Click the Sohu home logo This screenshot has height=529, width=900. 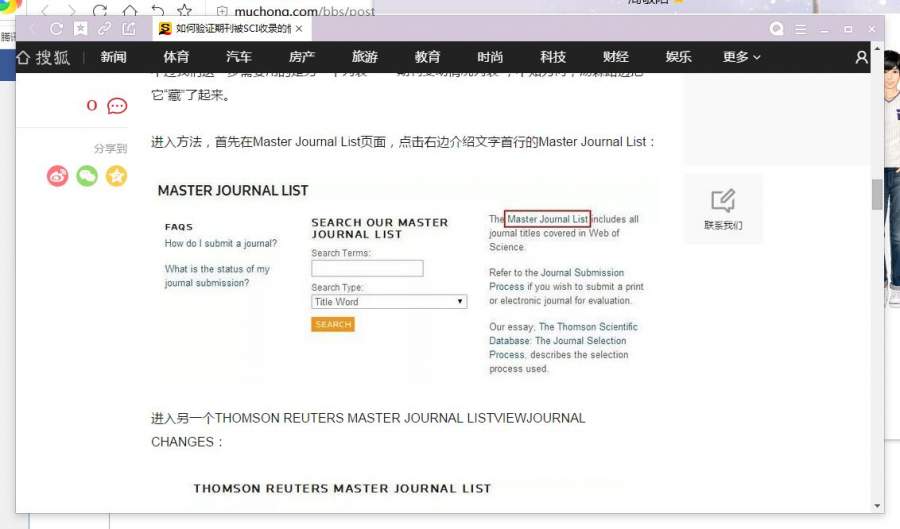44,57
